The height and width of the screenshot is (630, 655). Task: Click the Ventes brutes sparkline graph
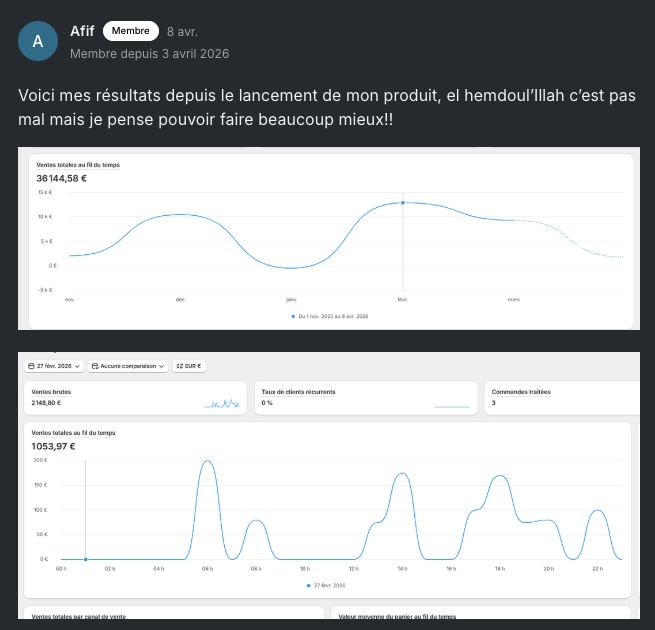point(222,404)
